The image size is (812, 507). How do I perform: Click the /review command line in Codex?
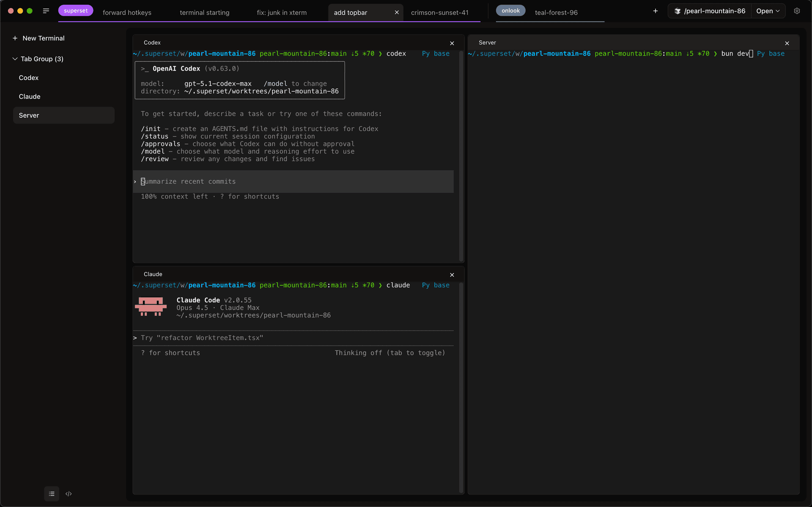[x=228, y=159]
